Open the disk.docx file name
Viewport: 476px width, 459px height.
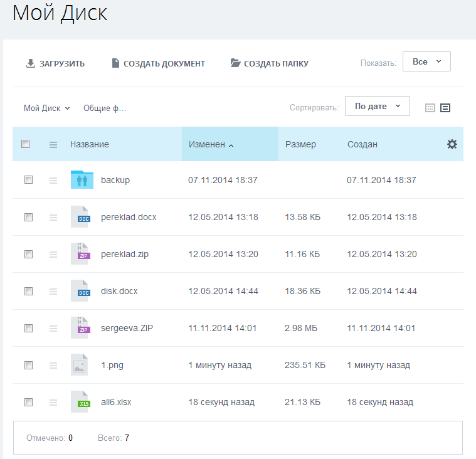119,291
